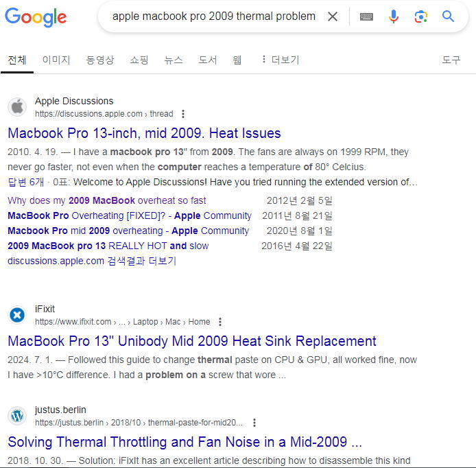Image resolution: width=476 pixels, height=468 pixels.
Task: Open the 도구 tools option
Action: point(451,60)
